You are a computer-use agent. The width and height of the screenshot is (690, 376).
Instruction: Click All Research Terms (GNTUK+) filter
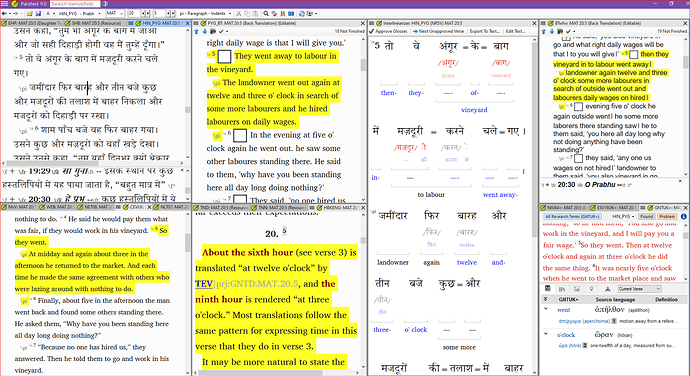[572, 217]
